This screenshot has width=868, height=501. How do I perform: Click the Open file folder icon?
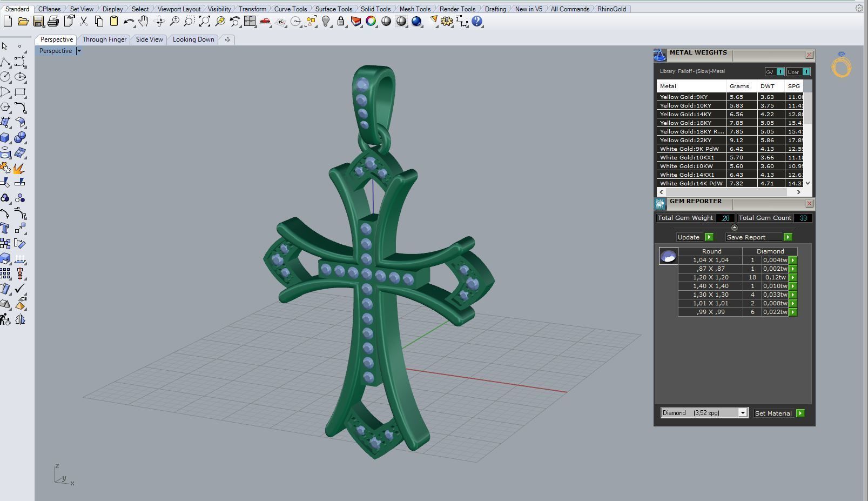23,22
